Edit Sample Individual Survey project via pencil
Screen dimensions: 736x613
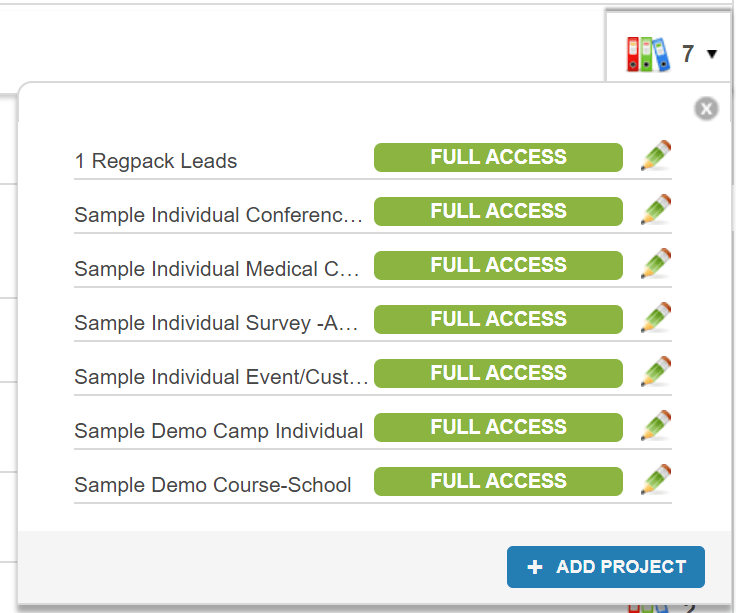tap(655, 319)
